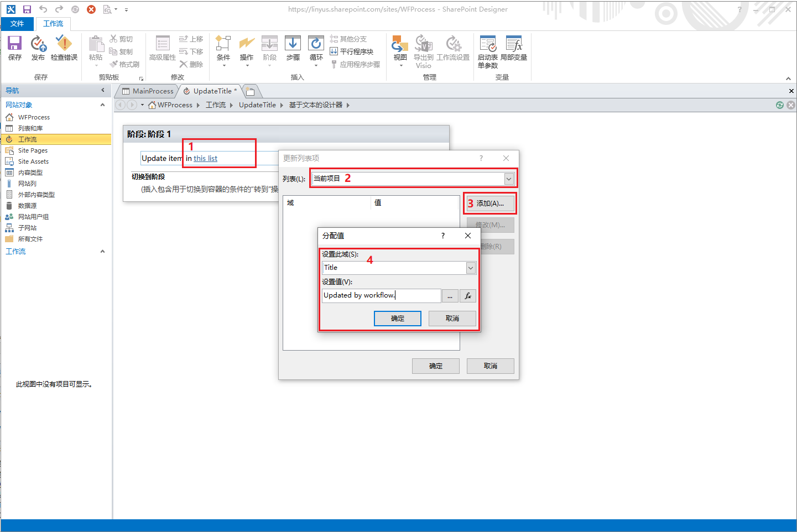Select Lists and Libraries (列表和库)
The height and width of the screenshot is (532, 797).
coord(56,128)
